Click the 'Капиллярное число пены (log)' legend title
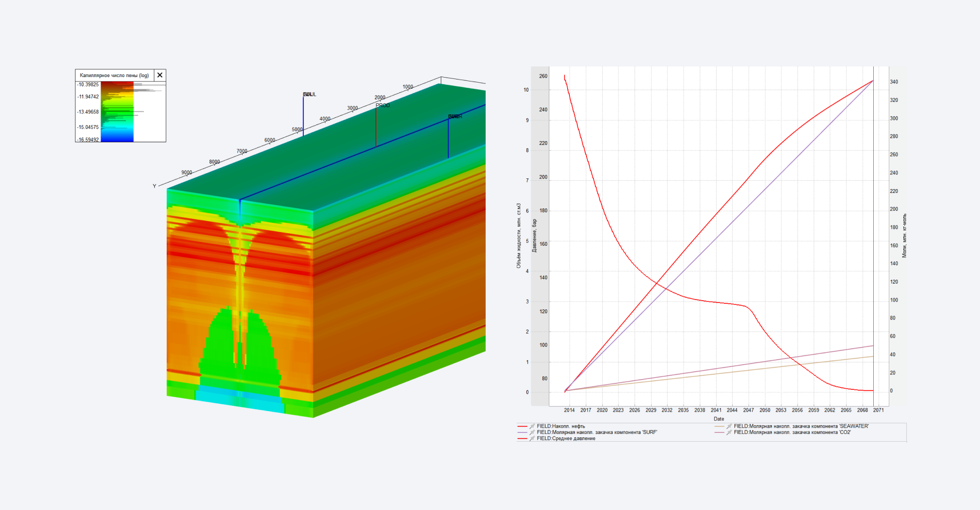Image resolution: width=980 pixels, height=510 pixels. [114, 75]
